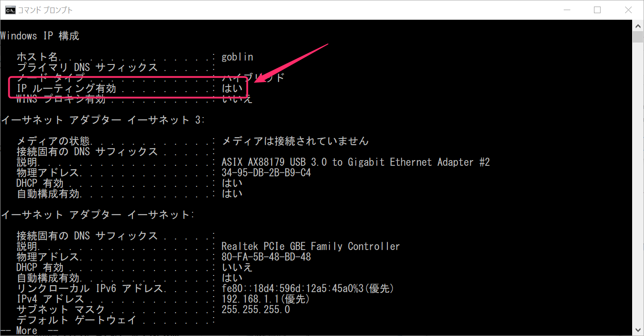Click the メディアの状態 label

pos(53,141)
